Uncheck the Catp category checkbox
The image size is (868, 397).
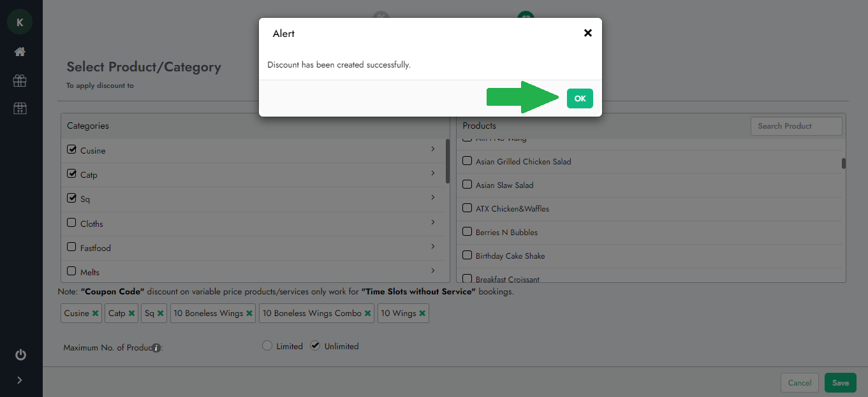click(x=71, y=174)
